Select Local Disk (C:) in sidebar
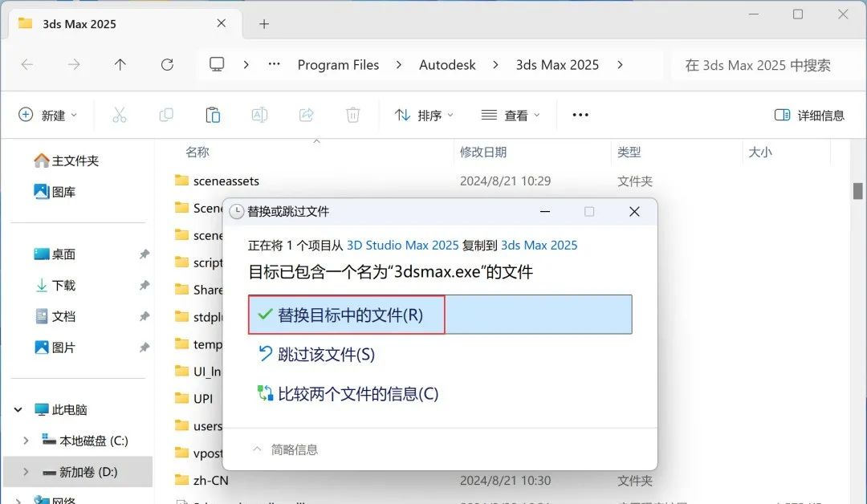This screenshot has width=867, height=504. pyautogui.click(x=85, y=441)
